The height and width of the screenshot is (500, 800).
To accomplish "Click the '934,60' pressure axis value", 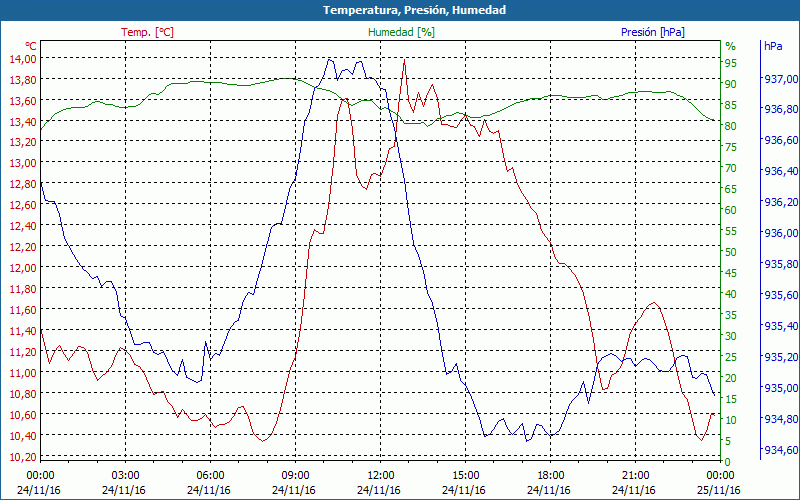I will (x=779, y=449).
